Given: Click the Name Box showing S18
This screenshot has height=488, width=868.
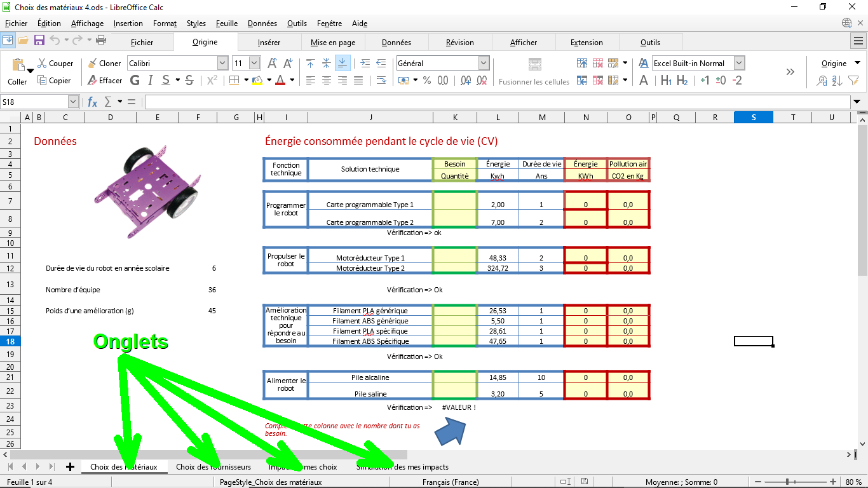Looking at the screenshot, I should point(34,102).
